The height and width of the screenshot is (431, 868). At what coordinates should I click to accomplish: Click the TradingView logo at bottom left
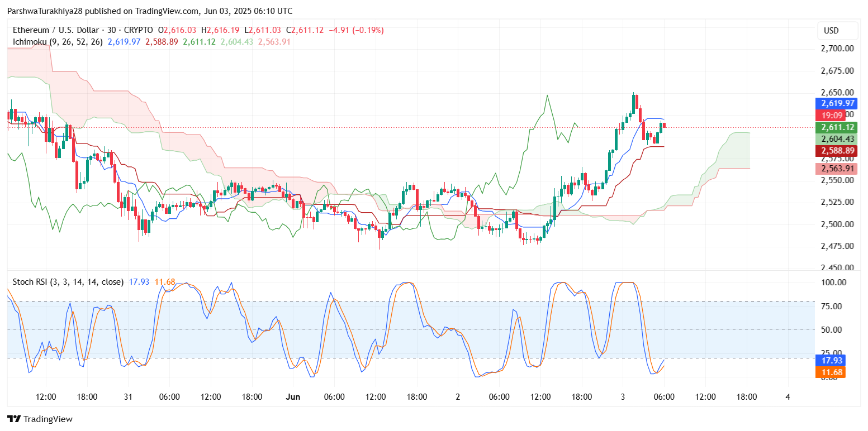pyautogui.click(x=40, y=419)
